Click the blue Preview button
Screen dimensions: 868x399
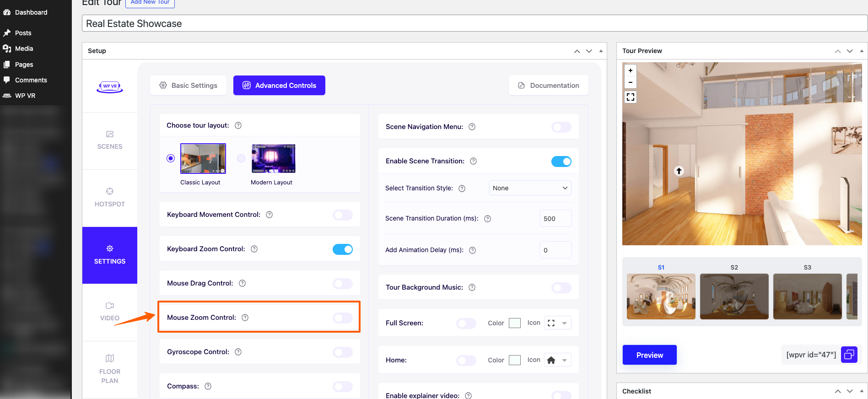click(x=649, y=355)
